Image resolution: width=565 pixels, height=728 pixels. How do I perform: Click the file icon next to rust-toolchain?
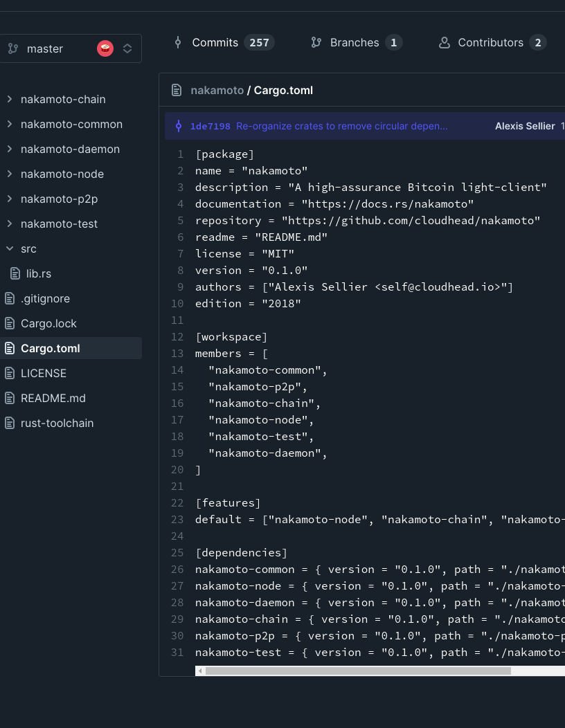pos(10,423)
